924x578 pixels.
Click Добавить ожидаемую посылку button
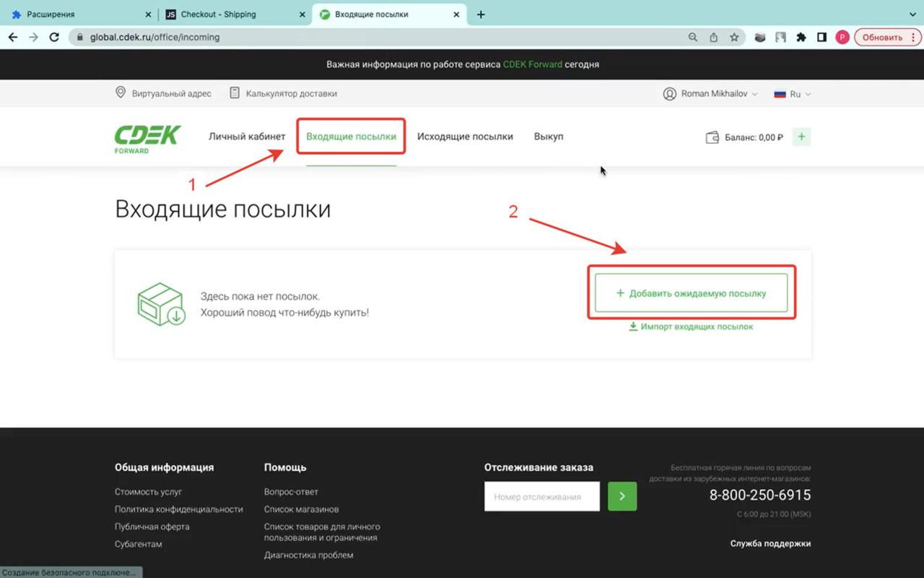pyautogui.click(x=691, y=293)
